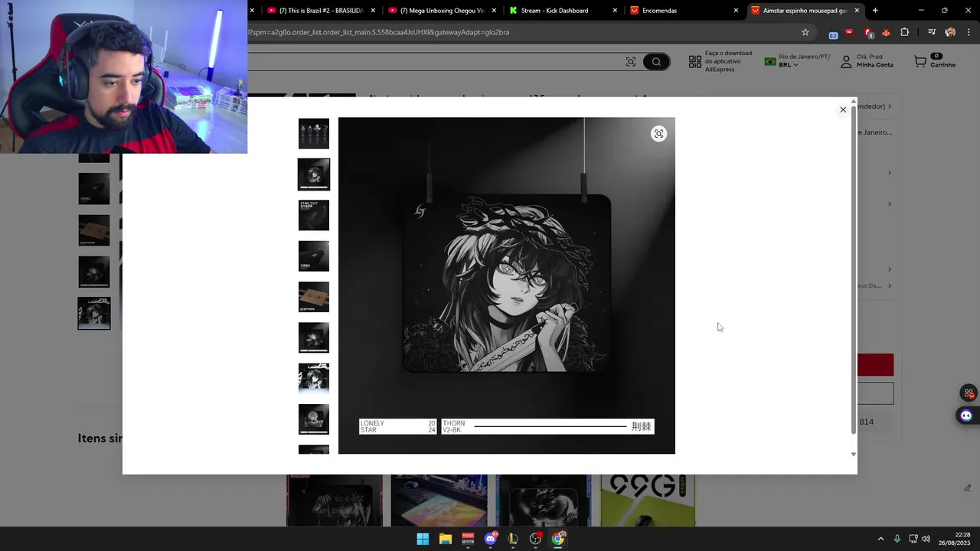980x551 pixels.
Task: Click the AliExpress search magnifier button
Action: tap(656, 62)
